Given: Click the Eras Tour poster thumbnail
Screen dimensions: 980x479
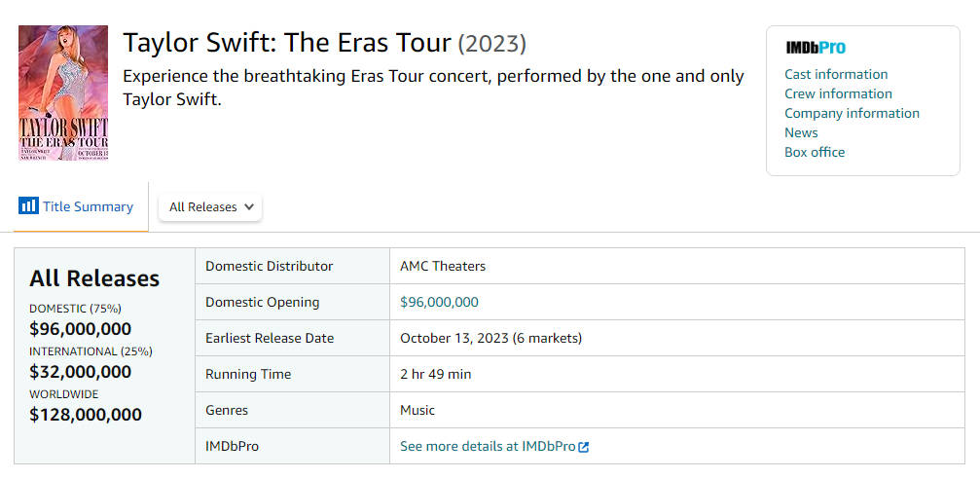Looking at the screenshot, I should tap(63, 93).
